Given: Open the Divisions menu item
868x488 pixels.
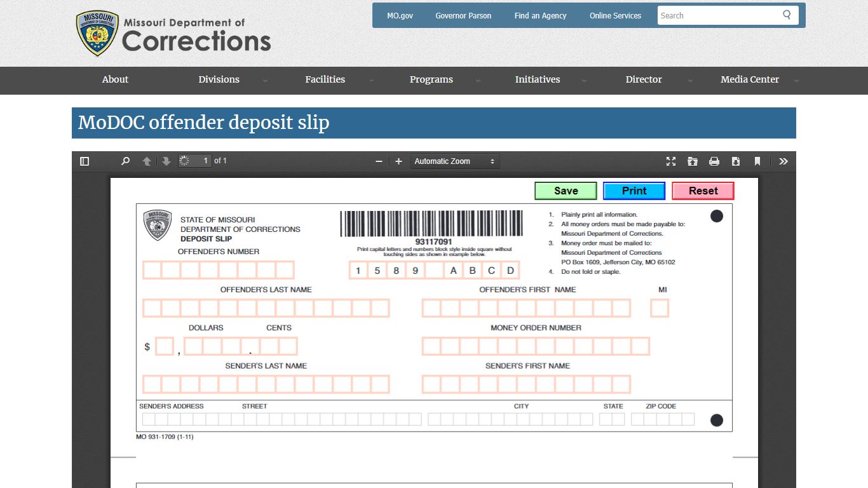Looking at the screenshot, I should (219, 79).
